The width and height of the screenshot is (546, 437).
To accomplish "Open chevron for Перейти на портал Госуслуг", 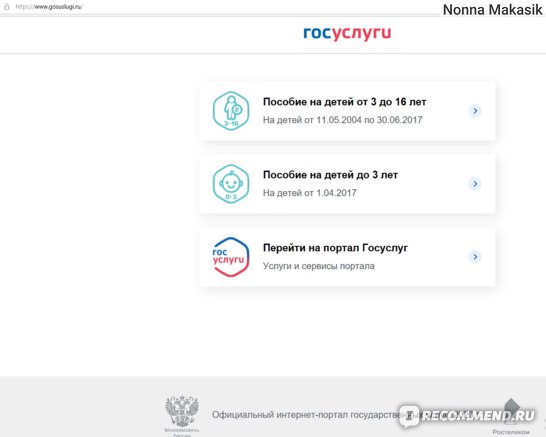I will pos(475,257).
